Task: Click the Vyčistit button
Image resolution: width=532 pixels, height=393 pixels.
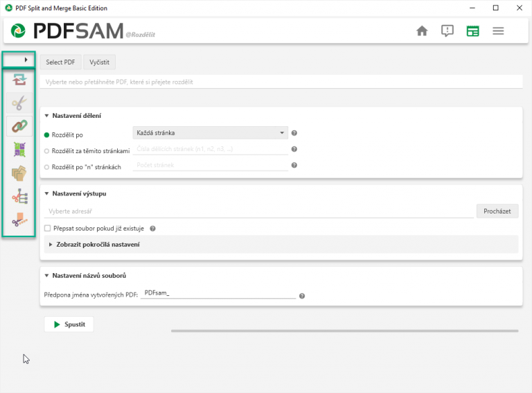Action: [100, 62]
